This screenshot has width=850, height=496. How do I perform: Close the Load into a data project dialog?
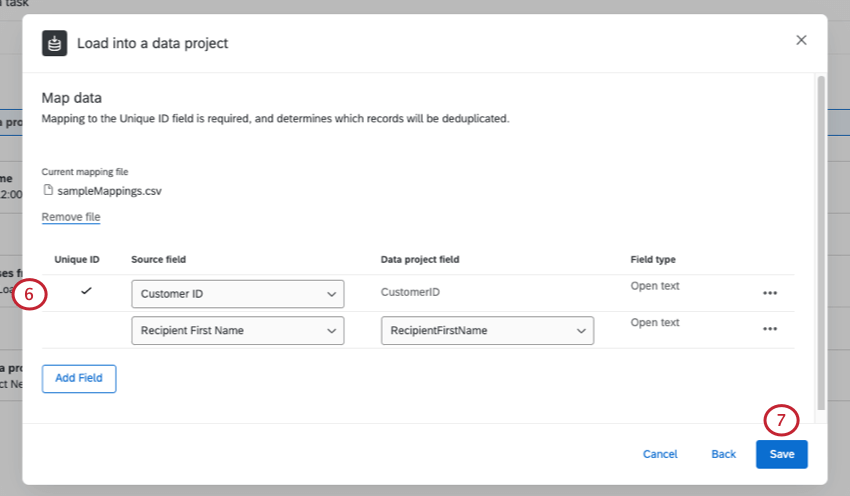point(801,40)
